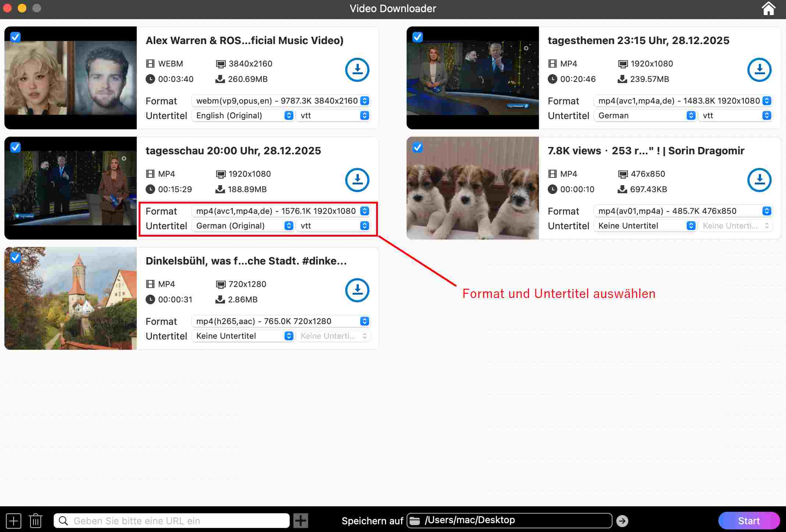Open vtt subtitle format dropdown for Alex Warren
Screen dimensions: 786x532
click(364, 115)
